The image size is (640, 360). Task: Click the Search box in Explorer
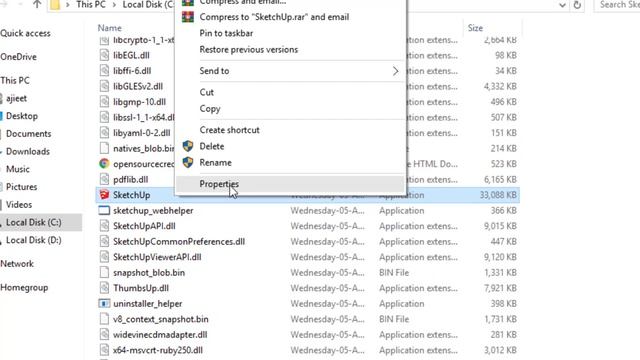click(617, 5)
